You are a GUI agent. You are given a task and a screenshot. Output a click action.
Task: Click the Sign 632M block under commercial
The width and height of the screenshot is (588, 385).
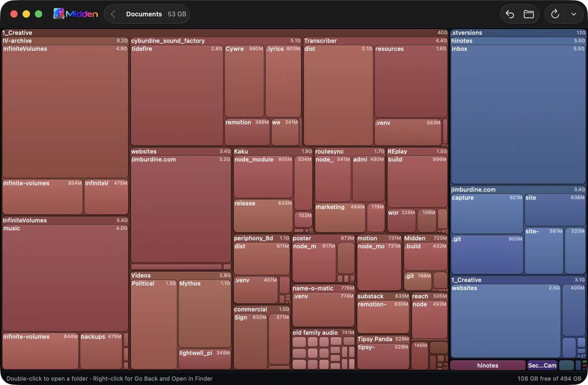(x=250, y=342)
